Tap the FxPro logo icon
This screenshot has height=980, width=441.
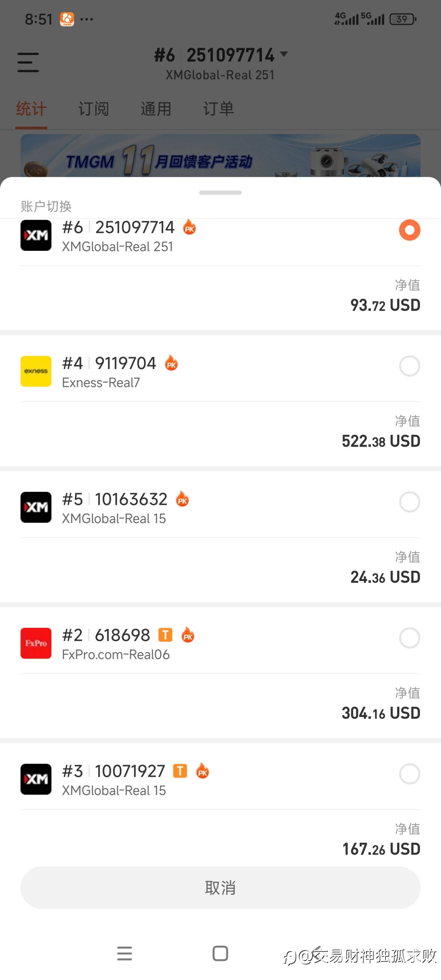pyautogui.click(x=36, y=643)
